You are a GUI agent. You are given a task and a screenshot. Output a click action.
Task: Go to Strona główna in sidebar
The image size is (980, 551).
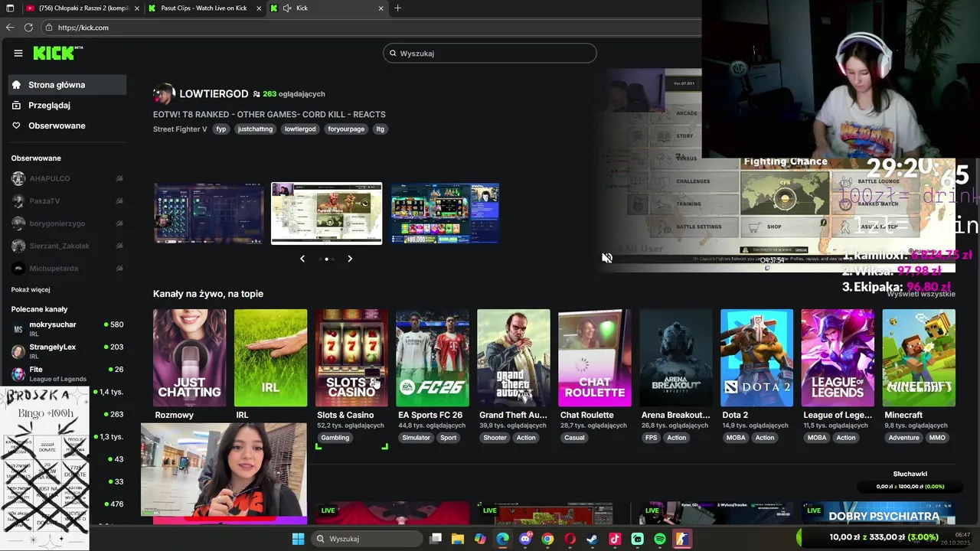pyautogui.click(x=67, y=85)
